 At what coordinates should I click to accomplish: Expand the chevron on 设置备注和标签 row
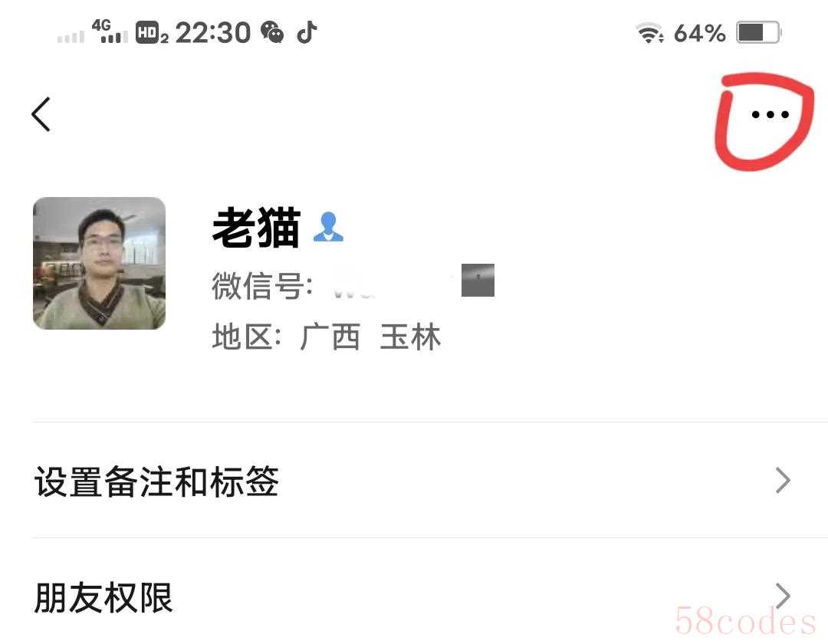(x=783, y=481)
